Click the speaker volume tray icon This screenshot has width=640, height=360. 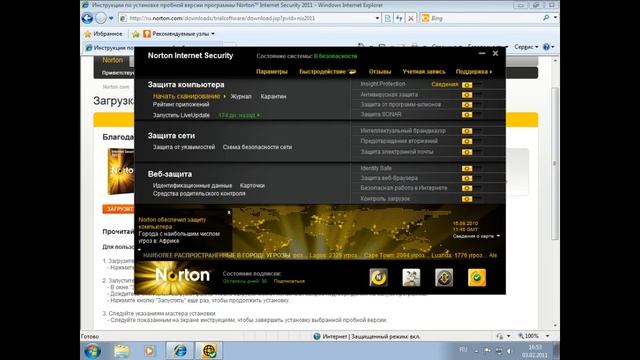[x=509, y=351]
